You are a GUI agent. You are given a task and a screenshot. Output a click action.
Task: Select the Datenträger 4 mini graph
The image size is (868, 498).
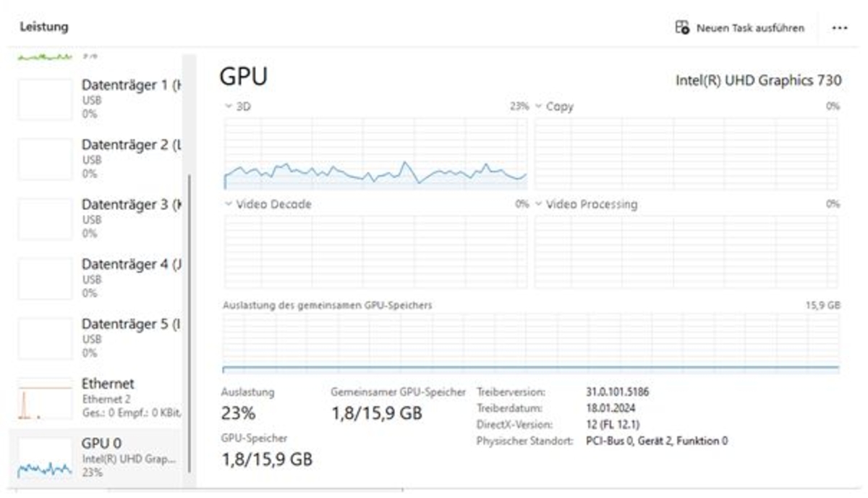click(x=45, y=279)
